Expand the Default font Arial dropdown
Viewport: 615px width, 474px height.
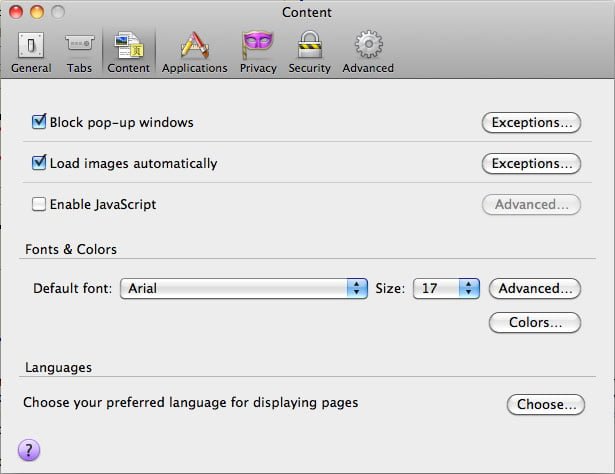244,288
